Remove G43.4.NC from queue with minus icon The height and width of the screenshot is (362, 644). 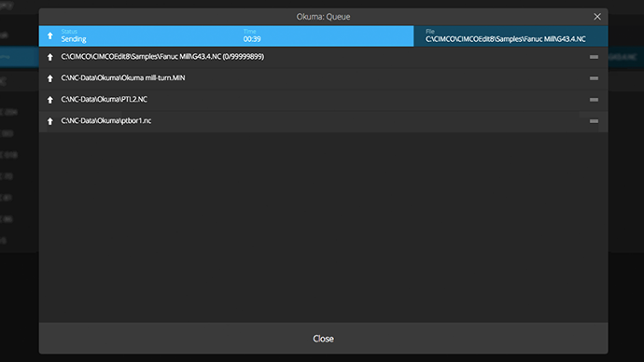tap(594, 57)
